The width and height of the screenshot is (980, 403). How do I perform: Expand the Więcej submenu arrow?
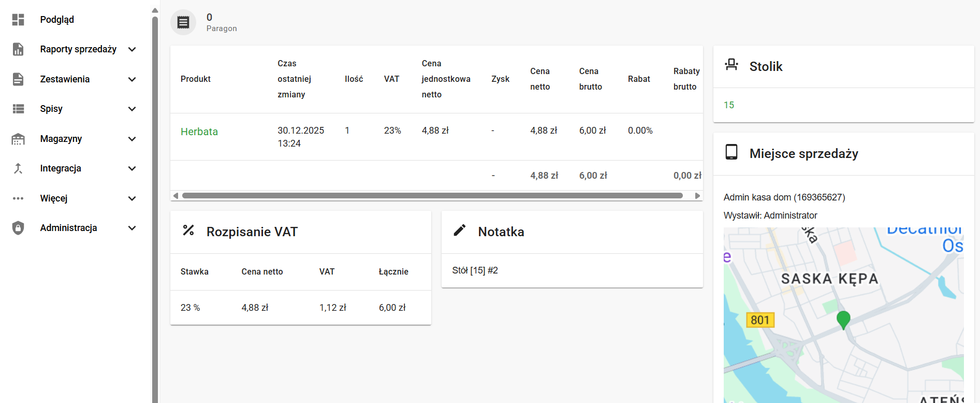tap(132, 198)
